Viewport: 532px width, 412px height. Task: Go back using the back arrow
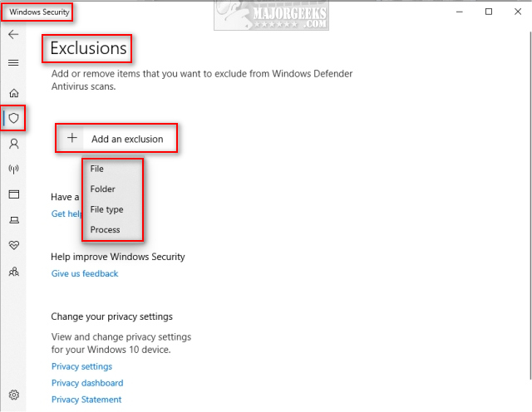point(13,34)
